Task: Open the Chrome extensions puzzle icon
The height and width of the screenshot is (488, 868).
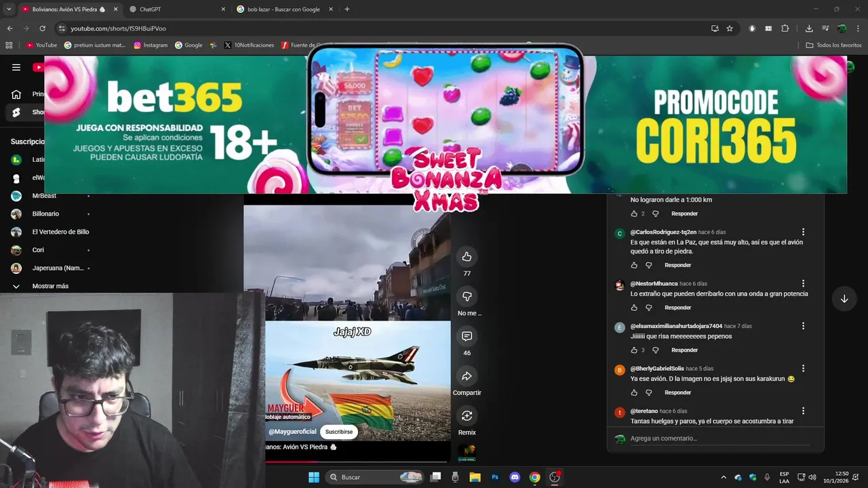Action: pos(785,28)
